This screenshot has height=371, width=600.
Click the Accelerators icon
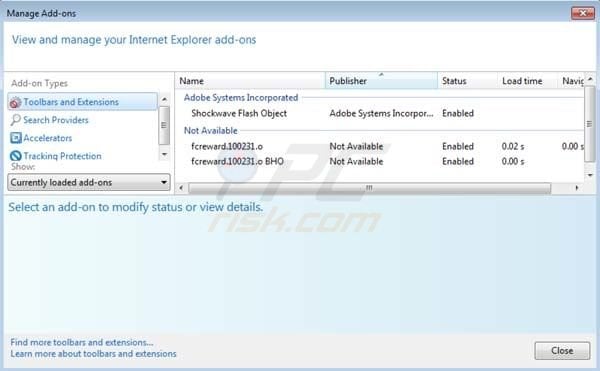(x=16, y=138)
